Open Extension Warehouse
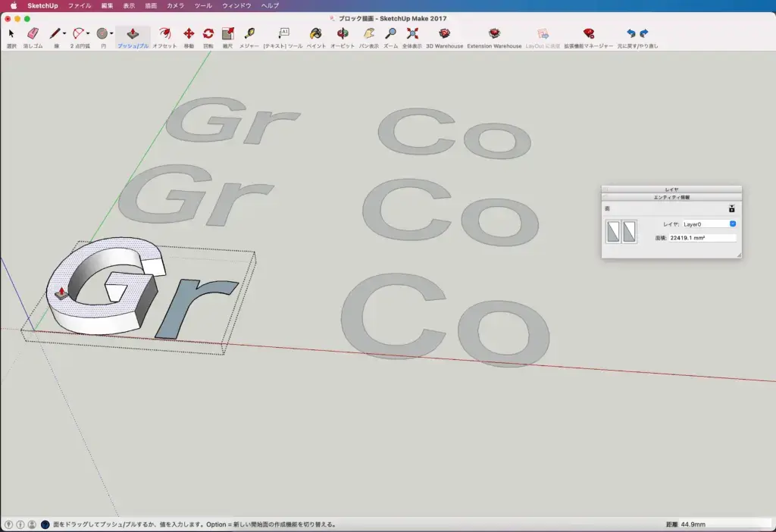Screen dimensions: 776x532 coord(494,33)
